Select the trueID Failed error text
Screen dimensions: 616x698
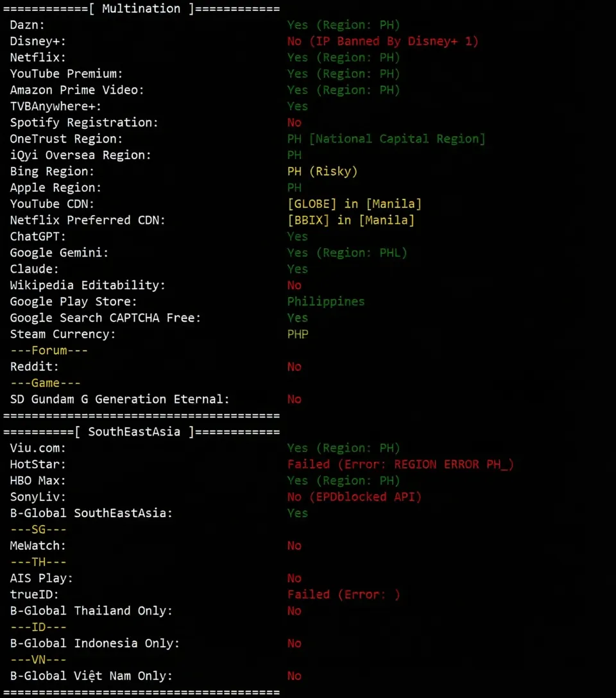343,594
